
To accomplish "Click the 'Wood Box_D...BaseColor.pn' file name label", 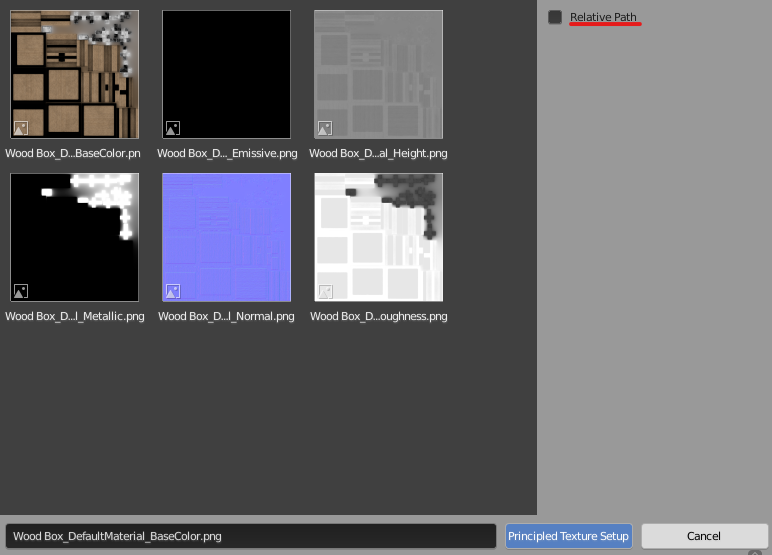I will pos(73,153).
